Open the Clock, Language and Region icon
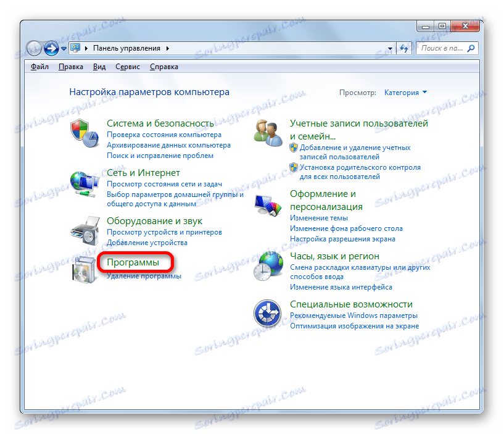The image size is (504, 434). 268,266
